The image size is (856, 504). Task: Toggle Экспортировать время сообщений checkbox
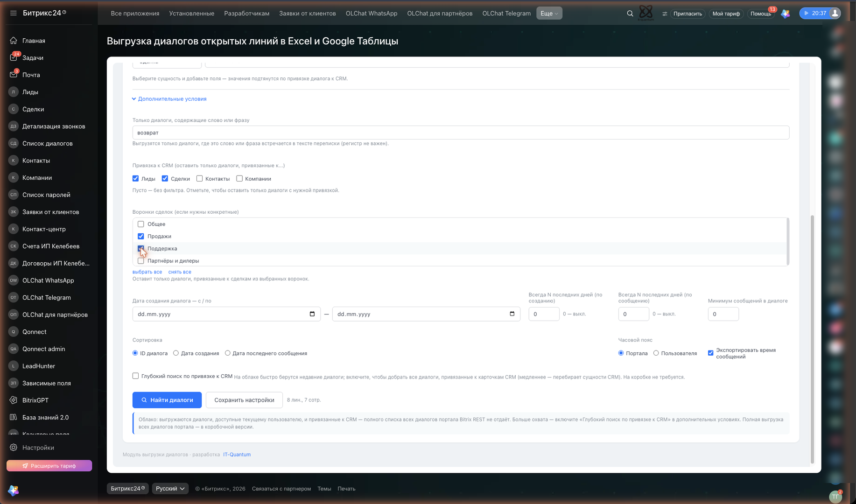tap(710, 353)
